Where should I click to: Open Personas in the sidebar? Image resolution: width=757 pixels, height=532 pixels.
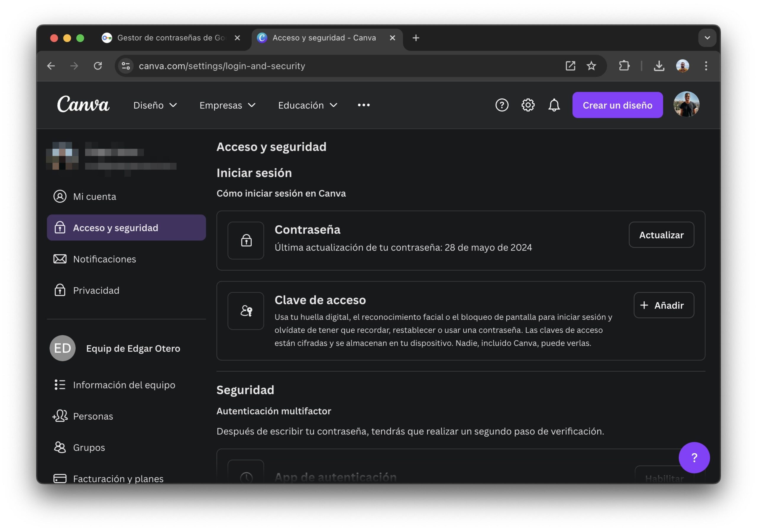[x=126, y=416]
